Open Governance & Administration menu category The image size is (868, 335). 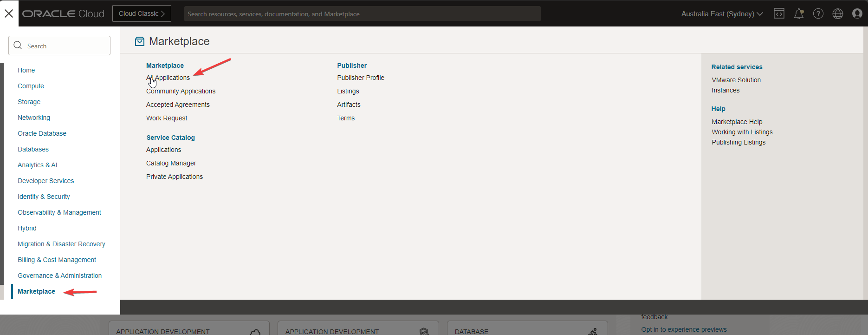[x=59, y=276]
